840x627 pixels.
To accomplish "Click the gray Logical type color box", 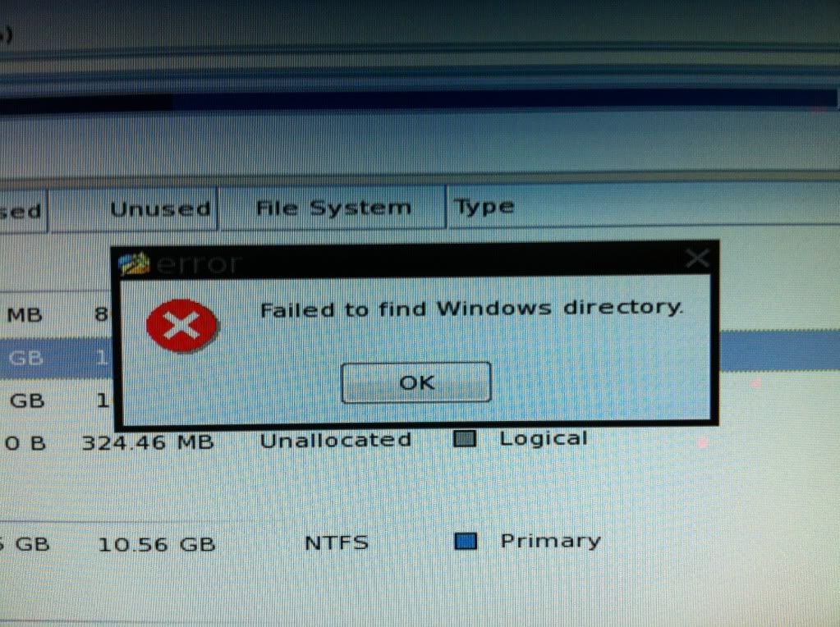I will pyautogui.click(x=465, y=439).
